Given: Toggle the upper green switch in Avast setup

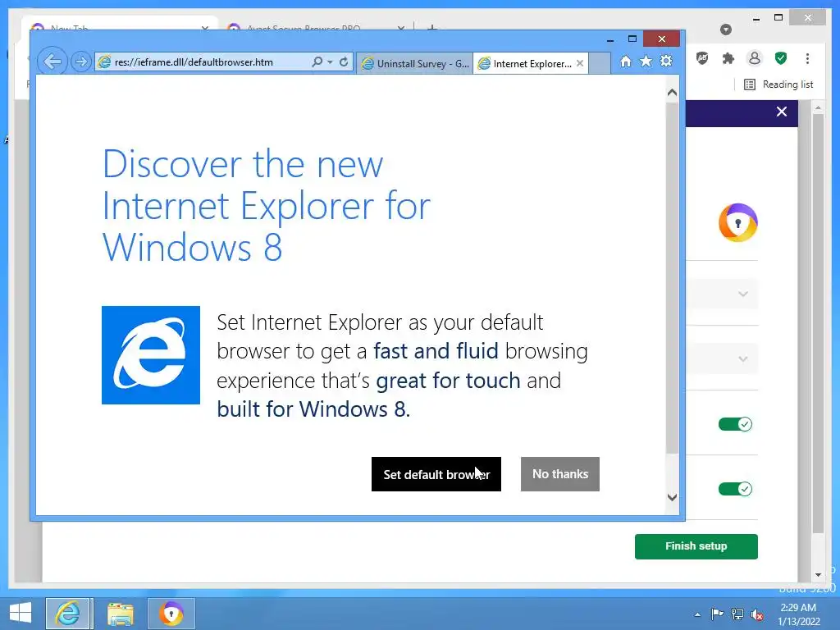Looking at the screenshot, I should (x=735, y=424).
